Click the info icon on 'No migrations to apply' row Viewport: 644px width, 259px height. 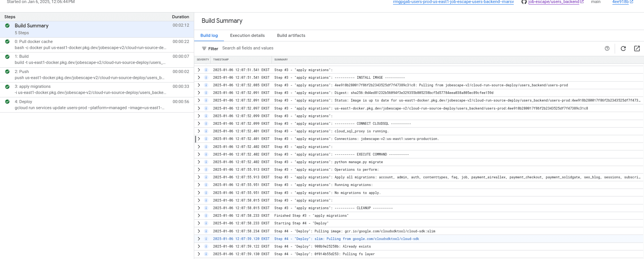tap(206, 193)
